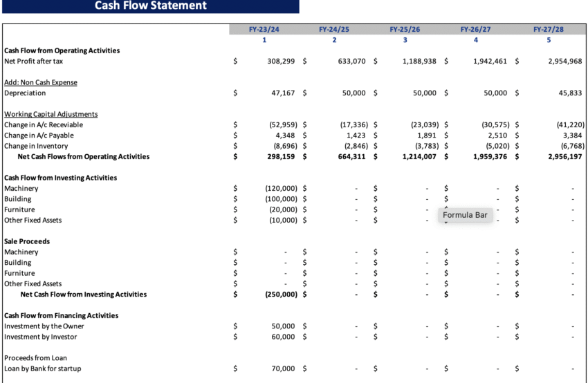Select payable change cell 4,348
588x383 pixels.
[x=285, y=136]
